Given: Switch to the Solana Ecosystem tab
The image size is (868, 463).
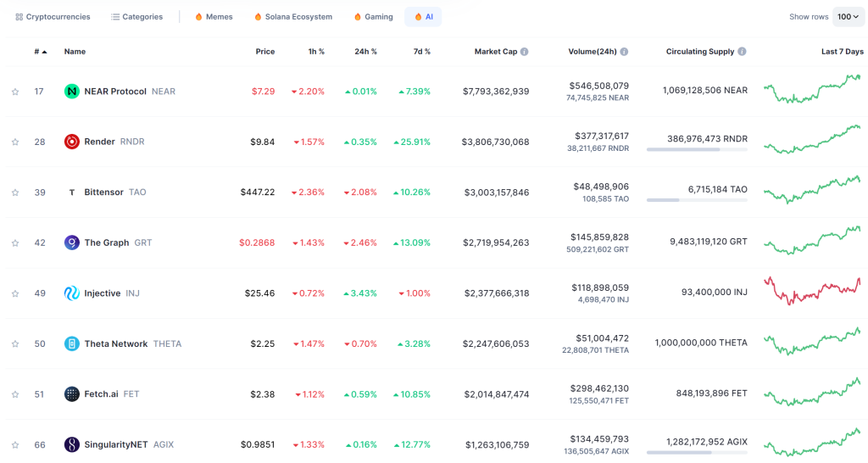Looking at the screenshot, I should coord(292,17).
